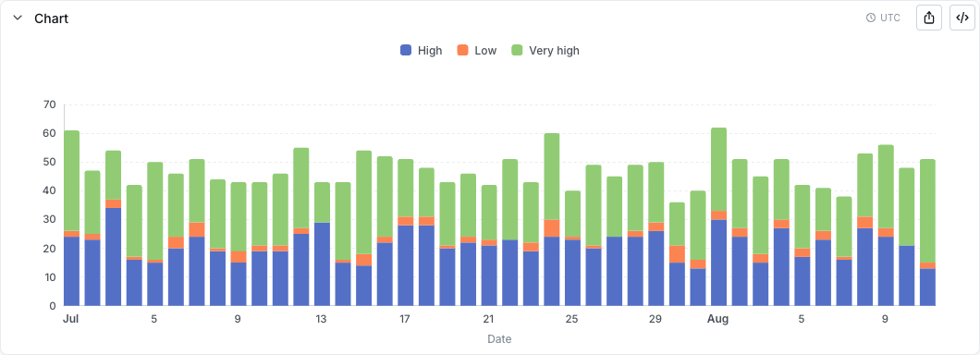Click the "UTC" timezone label
The width and height of the screenshot is (980, 355).
890,18
